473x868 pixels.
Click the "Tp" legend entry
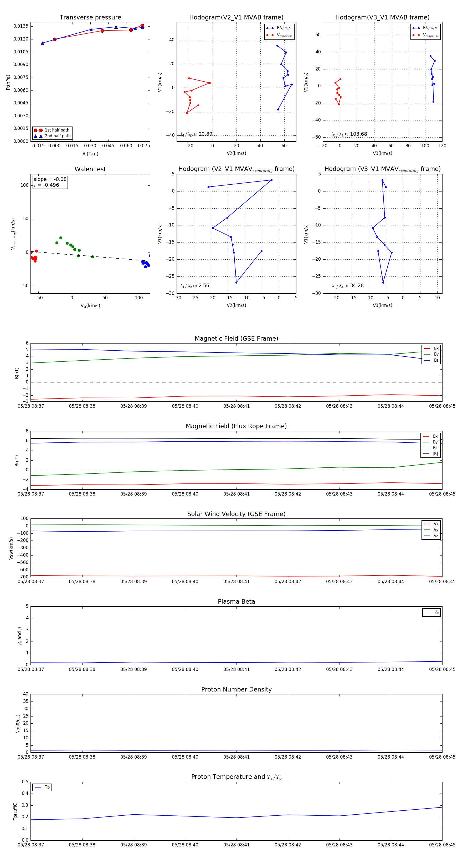tap(42, 787)
